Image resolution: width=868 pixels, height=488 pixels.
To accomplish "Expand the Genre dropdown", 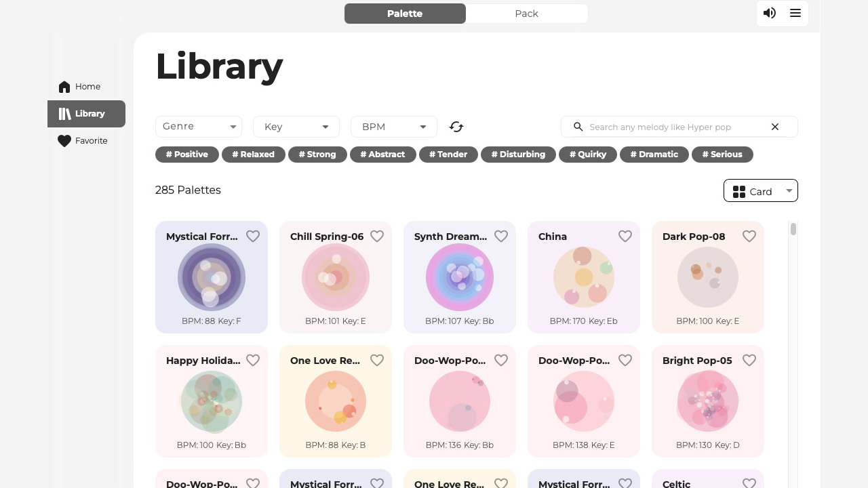I will 199,127.
